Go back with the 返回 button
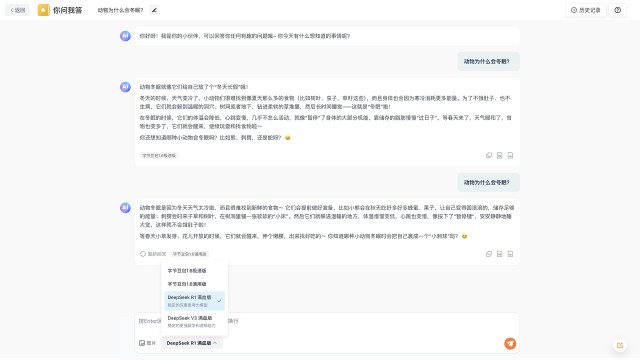640x360 pixels. 18,10
